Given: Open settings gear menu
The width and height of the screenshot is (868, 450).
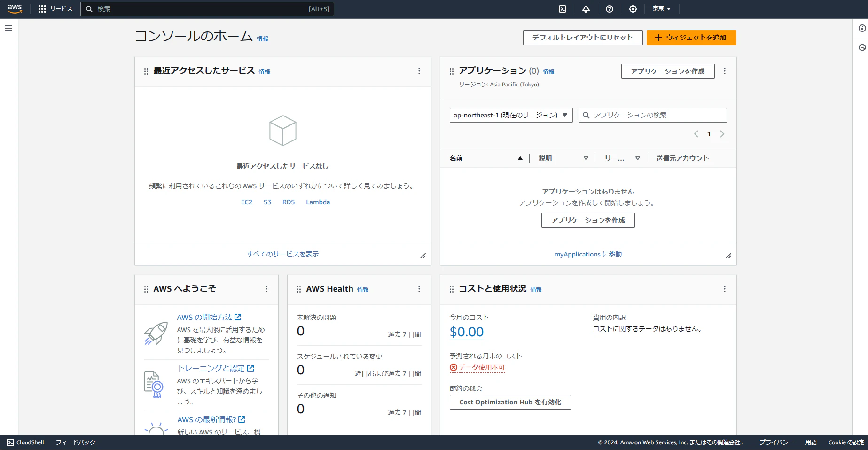Looking at the screenshot, I should click(x=633, y=9).
